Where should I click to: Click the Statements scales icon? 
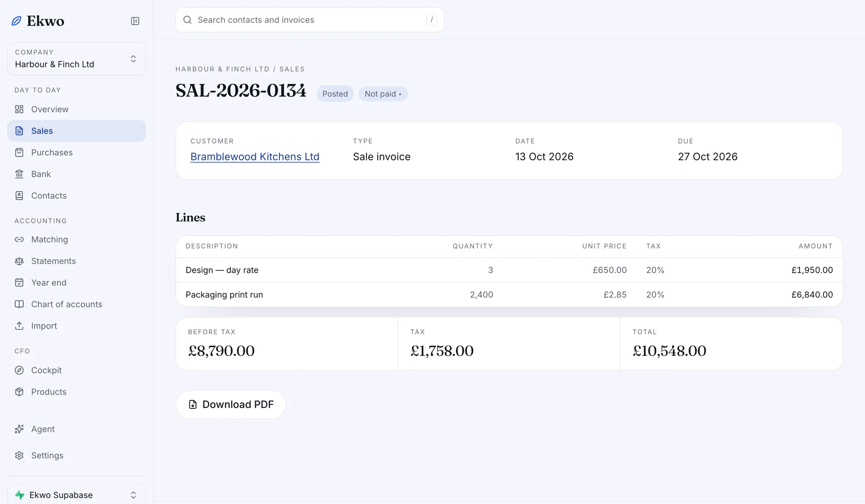click(19, 261)
